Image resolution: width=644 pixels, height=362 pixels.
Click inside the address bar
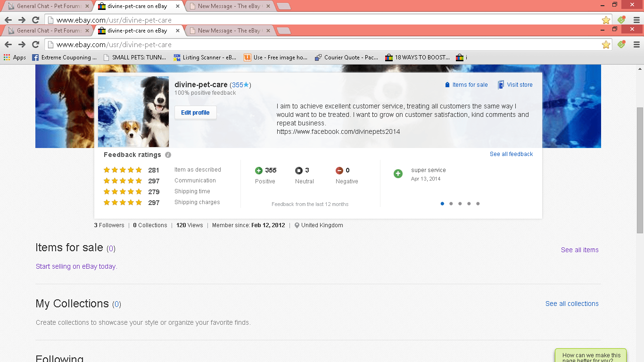pyautogui.click(x=189, y=44)
